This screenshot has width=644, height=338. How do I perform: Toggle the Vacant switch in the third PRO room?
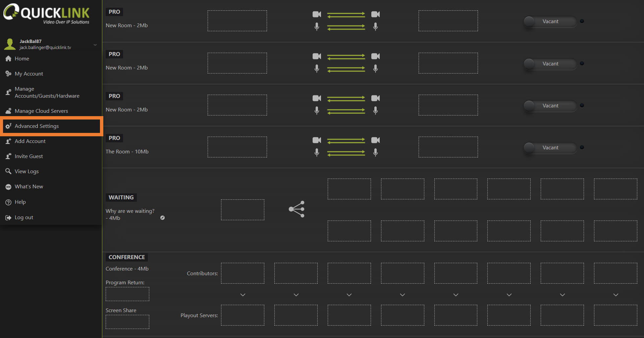point(550,106)
